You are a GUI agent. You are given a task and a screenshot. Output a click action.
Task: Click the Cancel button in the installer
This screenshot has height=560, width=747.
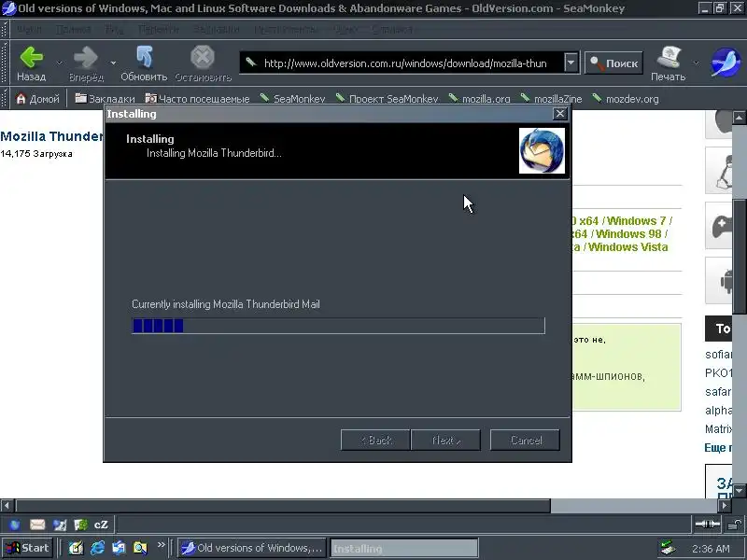(525, 440)
